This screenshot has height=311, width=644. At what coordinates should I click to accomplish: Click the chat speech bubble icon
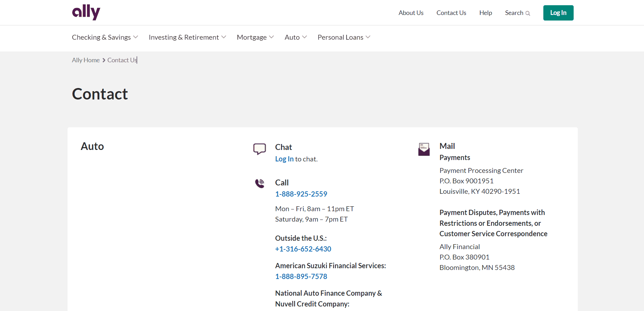click(x=259, y=149)
